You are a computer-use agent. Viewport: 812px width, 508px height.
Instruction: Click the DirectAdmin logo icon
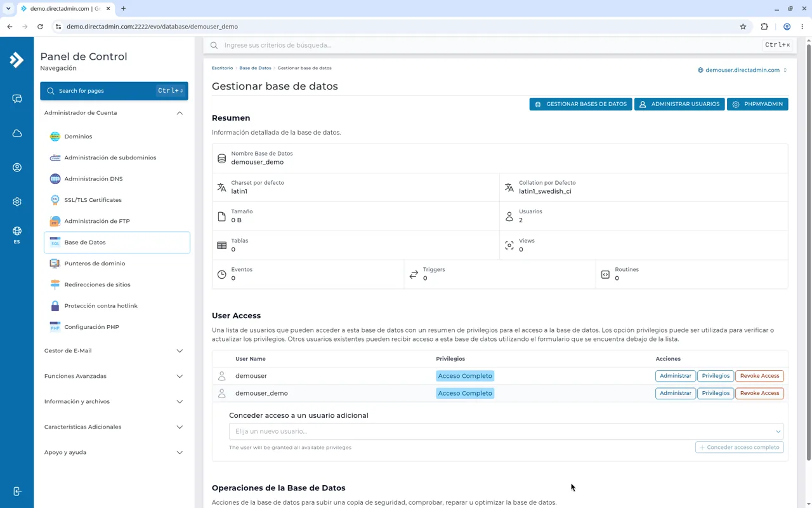tap(16, 60)
